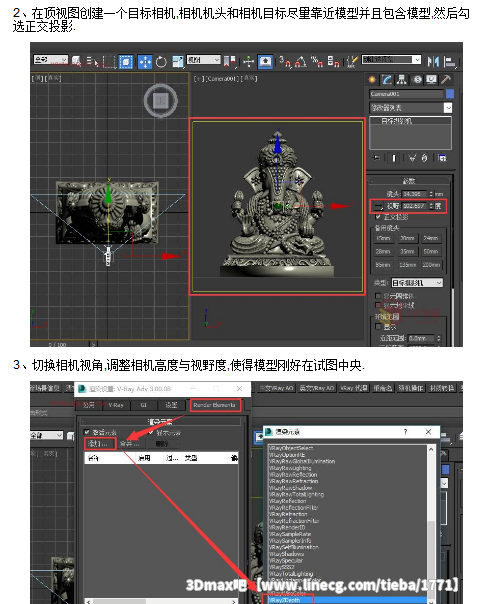This screenshot has width=498, height=604.
Task: Open the FOV direction flyout button
Action: (378, 207)
